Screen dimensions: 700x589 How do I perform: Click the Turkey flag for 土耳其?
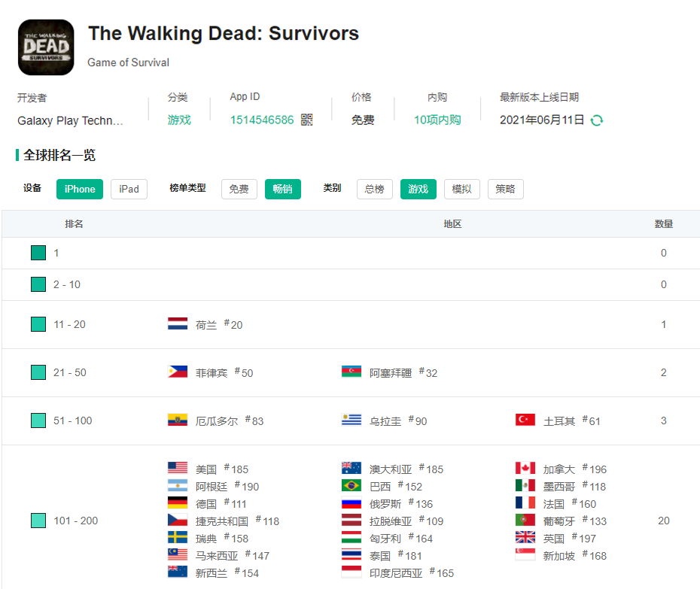(x=525, y=420)
